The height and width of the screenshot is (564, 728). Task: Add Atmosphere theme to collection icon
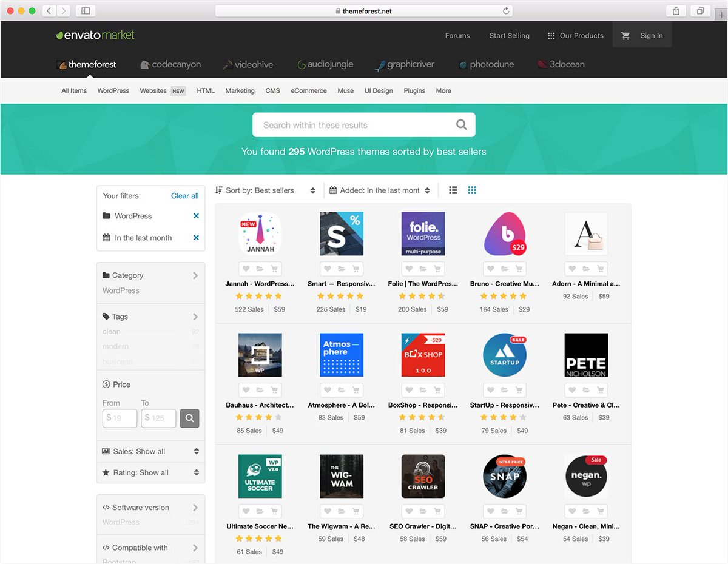pyautogui.click(x=342, y=390)
